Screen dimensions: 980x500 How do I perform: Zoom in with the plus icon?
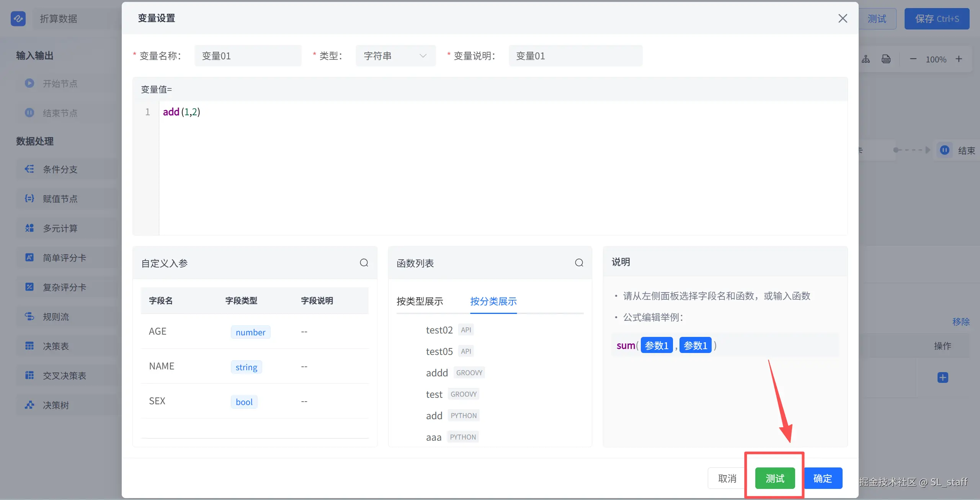(x=959, y=59)
